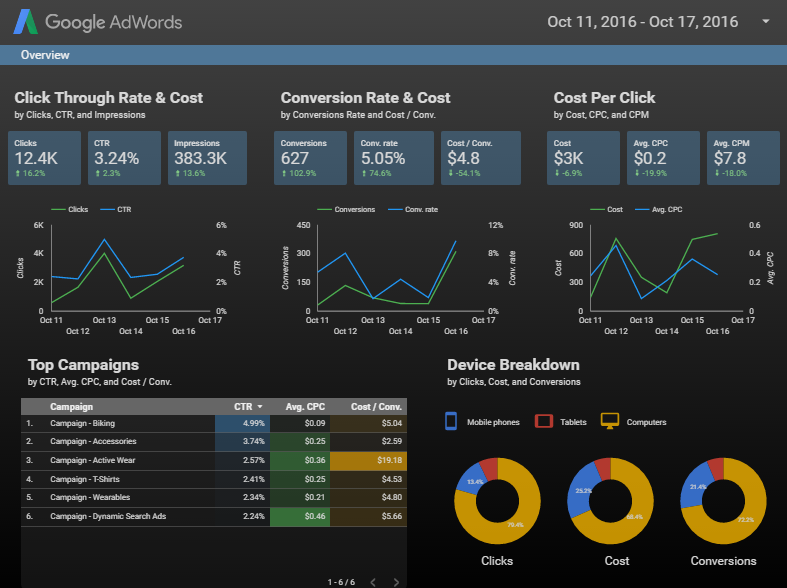Select the Campaign - Dynamic Search Ads row

tap(214, 517)
